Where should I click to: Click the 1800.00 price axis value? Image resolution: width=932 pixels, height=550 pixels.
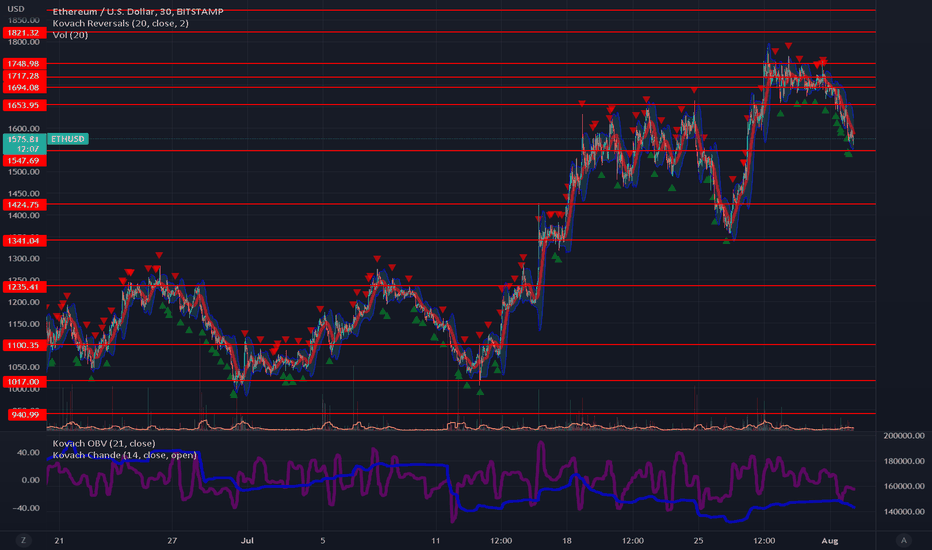coord(24,42)
